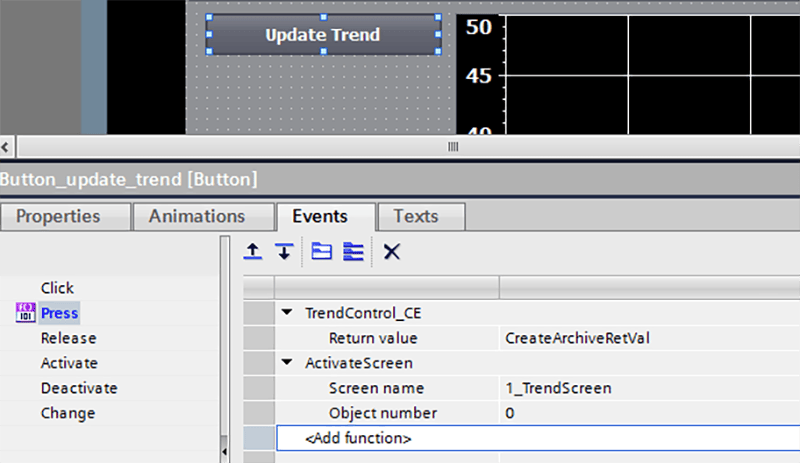The width and height of the screenshot is (800, 463).
Task: Switch to the Events tab
Action: (x=326, y=216)
